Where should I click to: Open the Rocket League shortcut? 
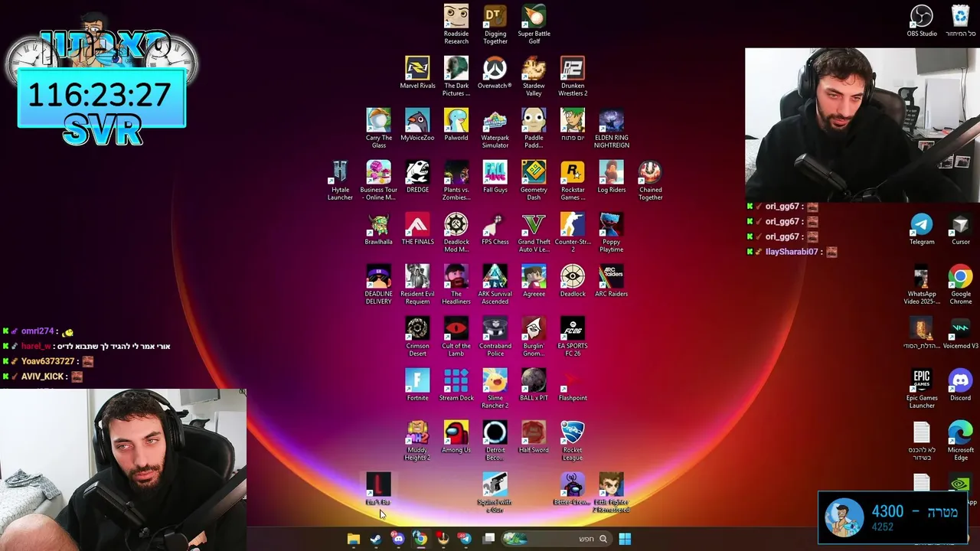point(573,441)
